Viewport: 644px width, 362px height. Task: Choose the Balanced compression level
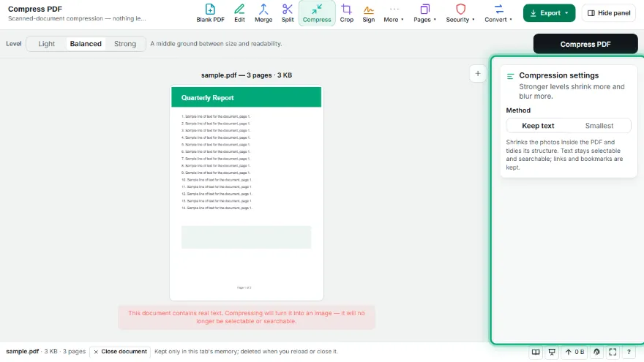[86, 44]
